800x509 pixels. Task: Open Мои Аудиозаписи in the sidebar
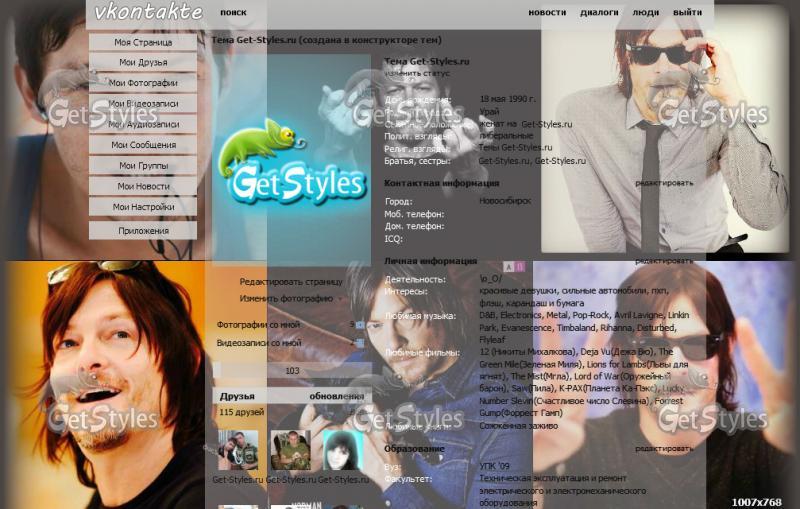coord(143,124)
